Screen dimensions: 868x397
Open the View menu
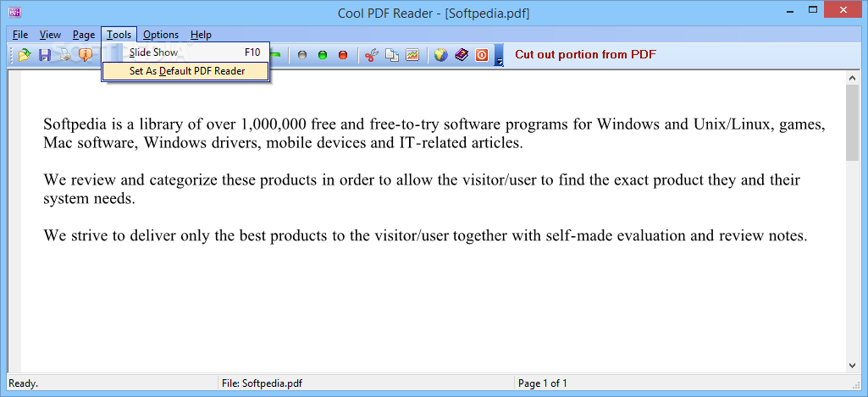pos(50,35)
